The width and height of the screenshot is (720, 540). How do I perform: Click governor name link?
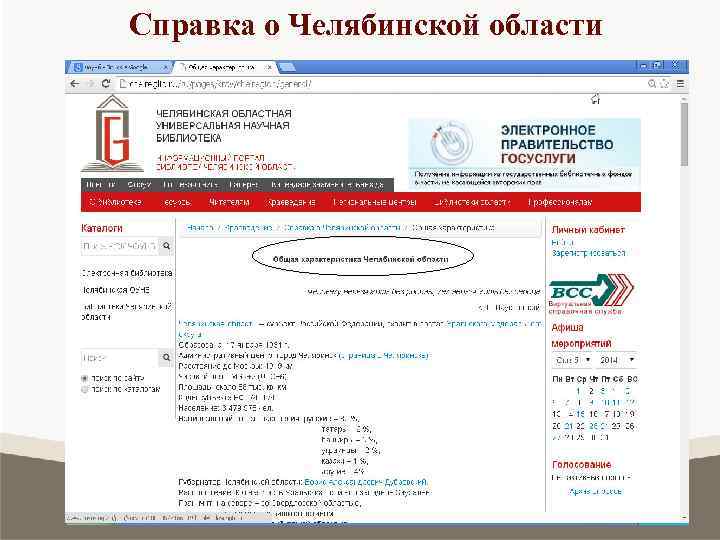point(366,482)
